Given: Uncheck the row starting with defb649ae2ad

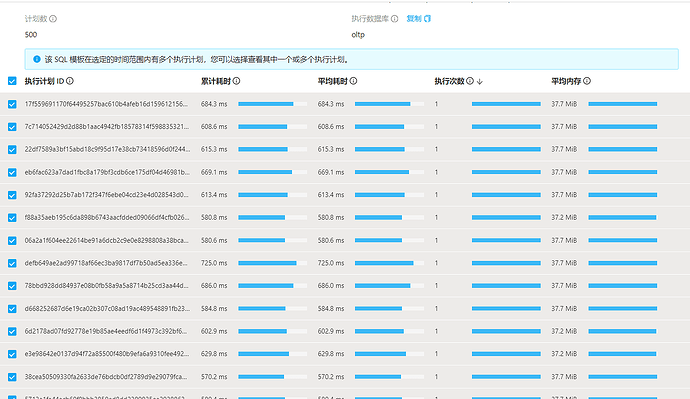Looking at the screenshot, I should (12, 263).
